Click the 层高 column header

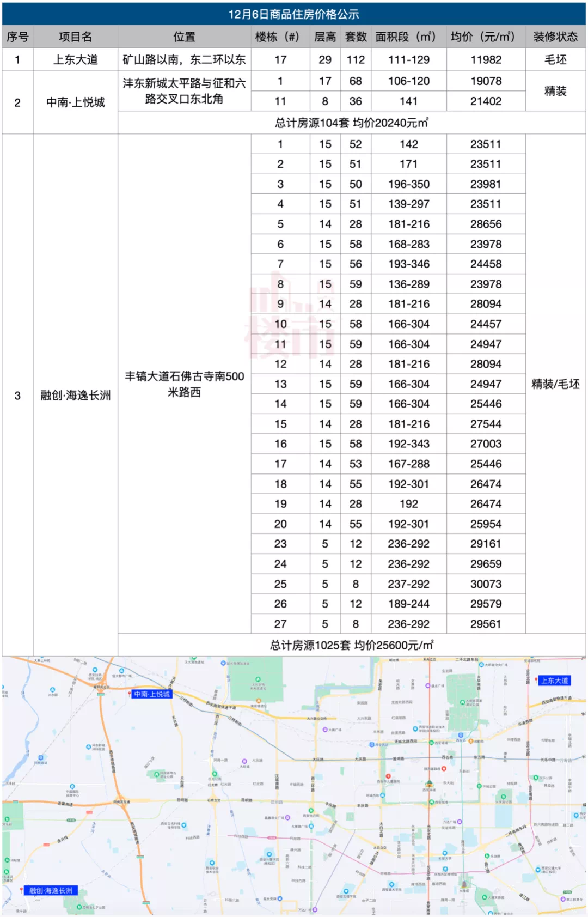[x=325, y=37]
